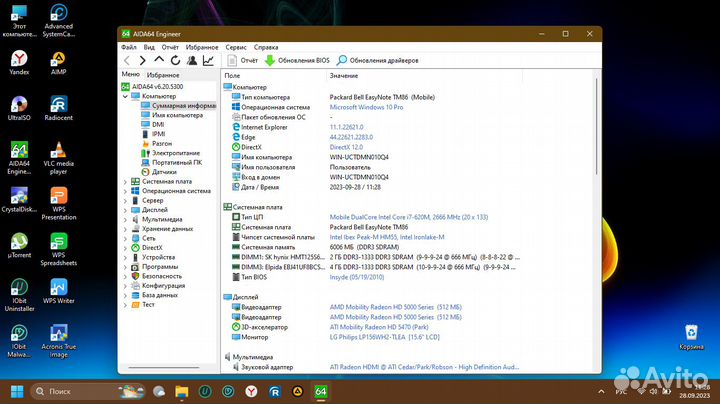The image size is (720, 404).
Task: Check for Обновления BIOS
Action: tap(297, 60)
